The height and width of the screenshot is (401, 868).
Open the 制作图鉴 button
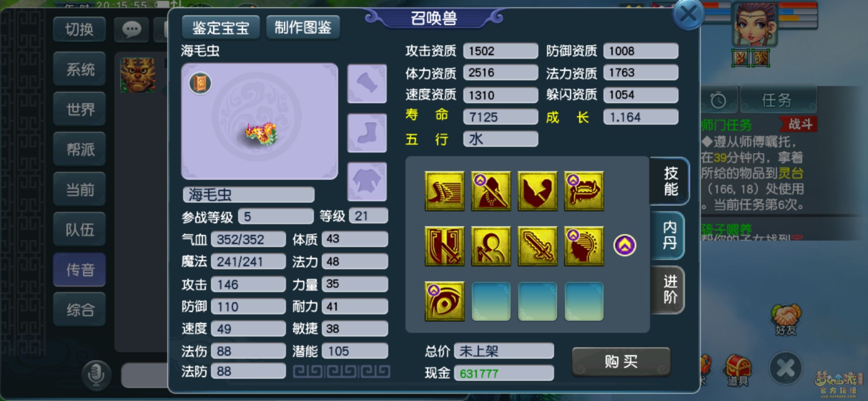pos(303,27)
